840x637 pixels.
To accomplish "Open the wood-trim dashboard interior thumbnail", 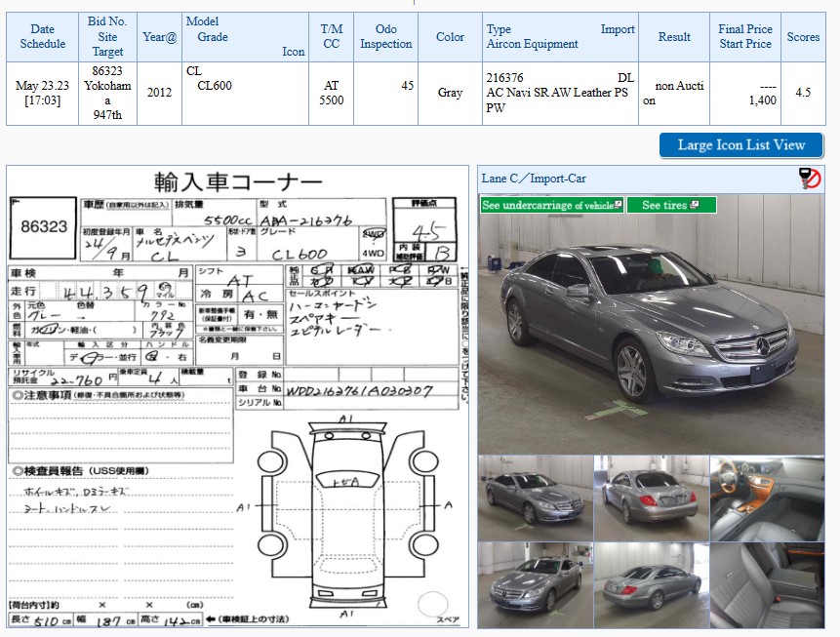I will (767, 498).
